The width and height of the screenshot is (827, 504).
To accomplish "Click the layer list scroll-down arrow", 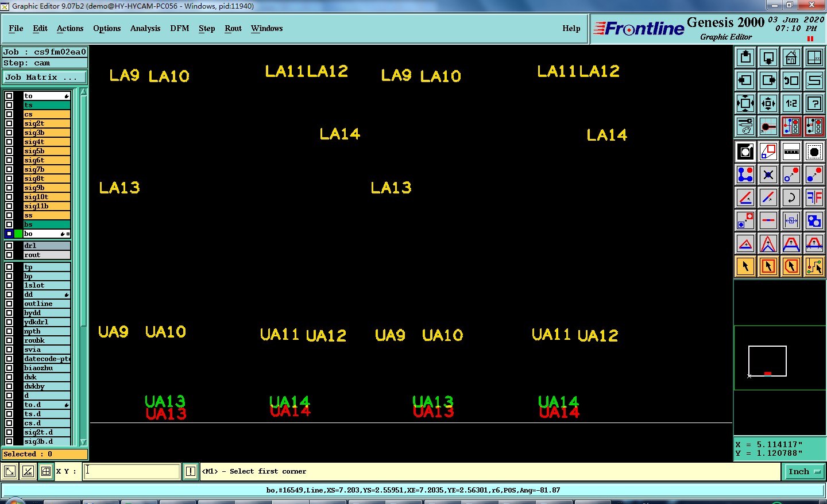I will [x=83, y=442].
